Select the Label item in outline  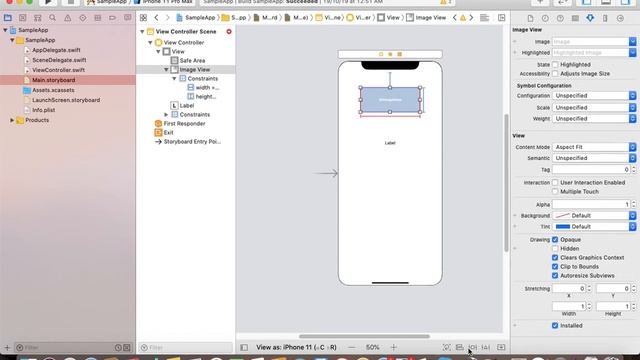point(187,106)
